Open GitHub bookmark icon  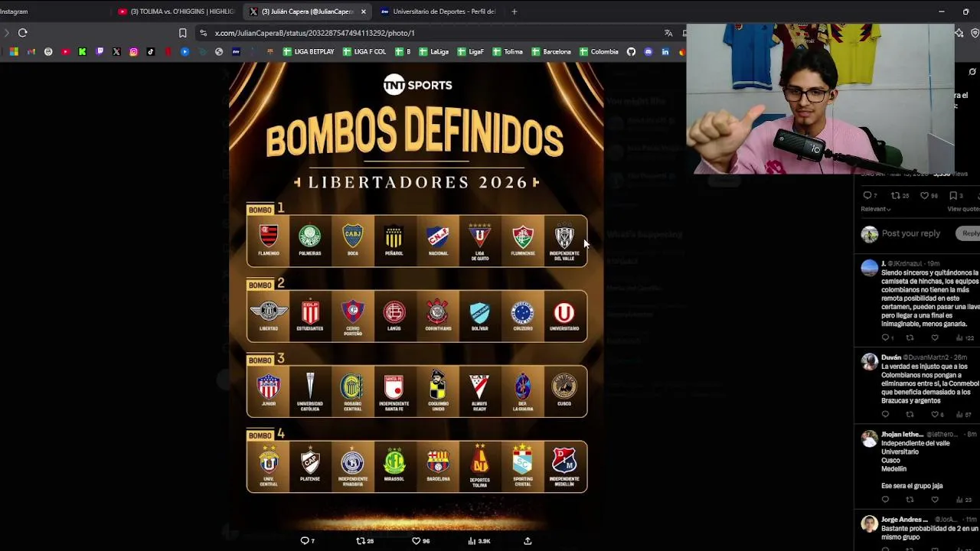point(631,52)
